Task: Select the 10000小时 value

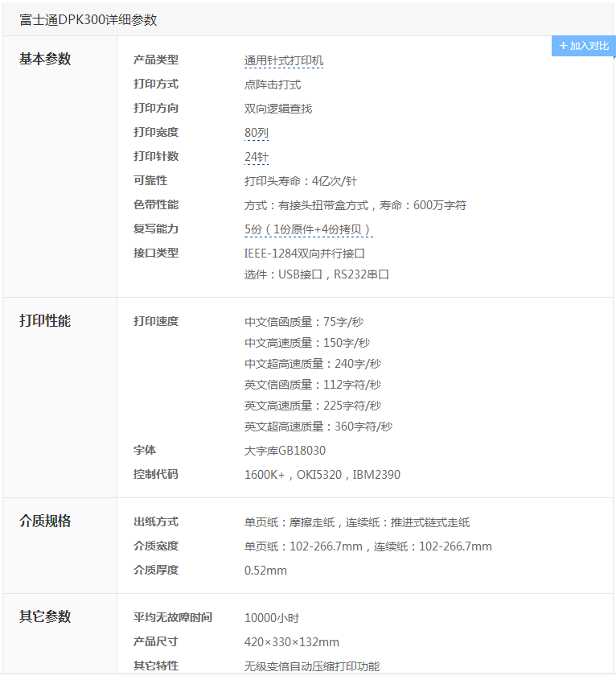Action: [x=271, y=618]
